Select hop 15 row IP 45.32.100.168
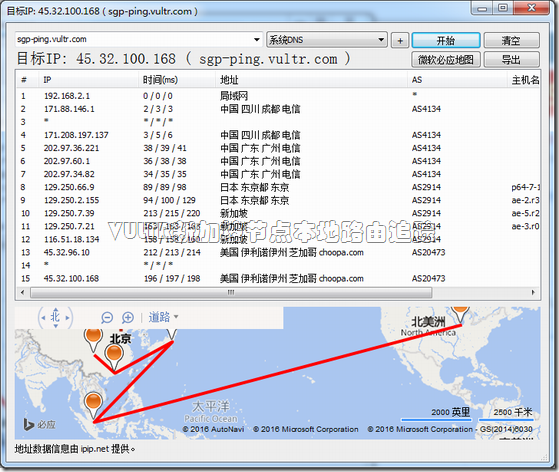Image resolution: width=559 pixels, height=472 pixels. 278,278
